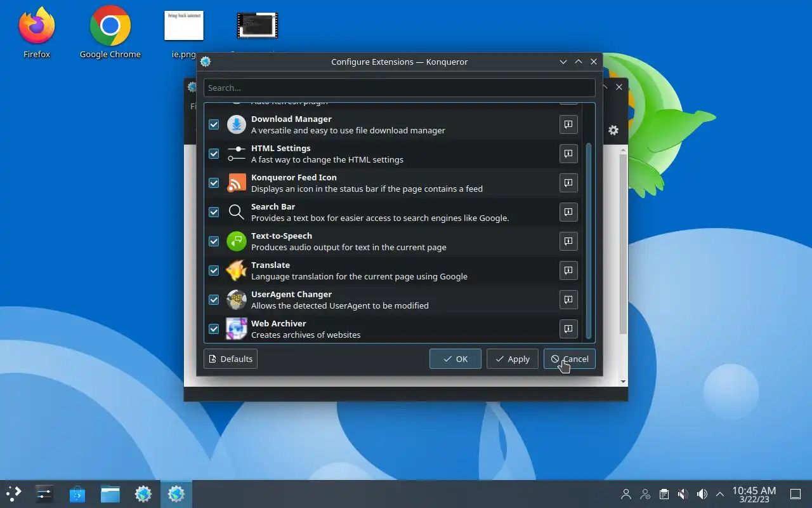Open the active Konqueror taskbar entry
The height and width of the screenshot is (508, 812).
click(176, 493)
